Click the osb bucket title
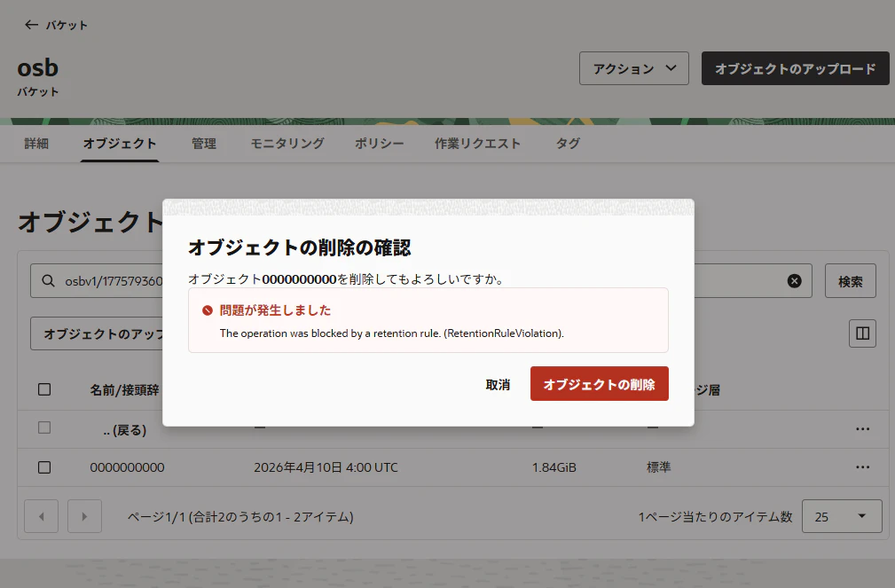895x588 pixels. pos(37,67)
